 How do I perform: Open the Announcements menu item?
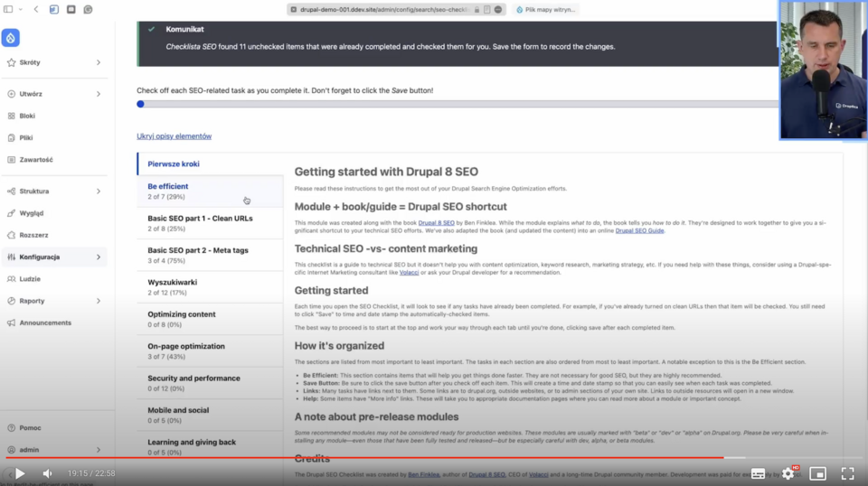45,322
